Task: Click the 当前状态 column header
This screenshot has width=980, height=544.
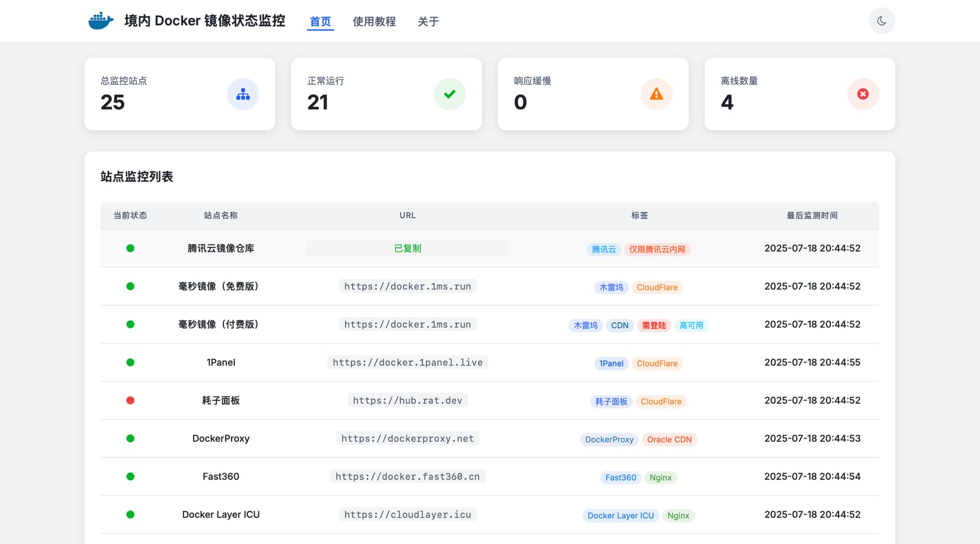Action: (130, 216)
